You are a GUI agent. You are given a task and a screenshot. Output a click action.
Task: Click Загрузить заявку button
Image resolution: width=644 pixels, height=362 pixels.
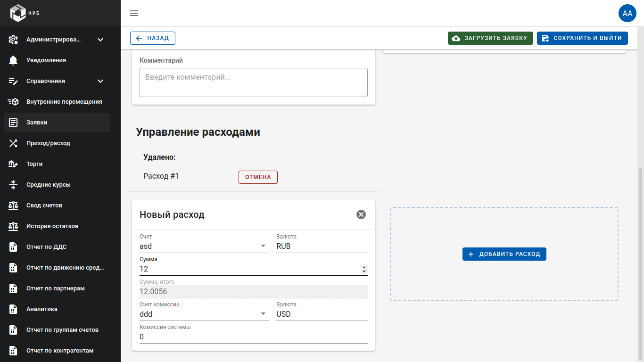490,38
